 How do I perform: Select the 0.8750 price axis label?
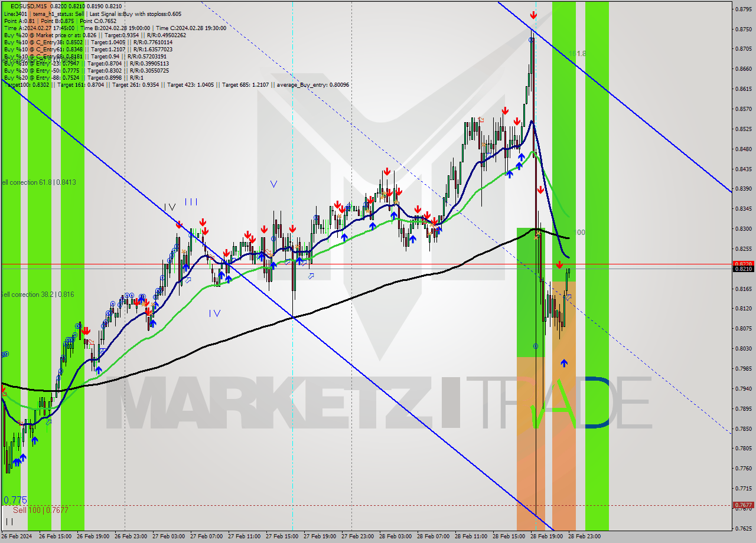pyautogui.click(x=742, y=29)
